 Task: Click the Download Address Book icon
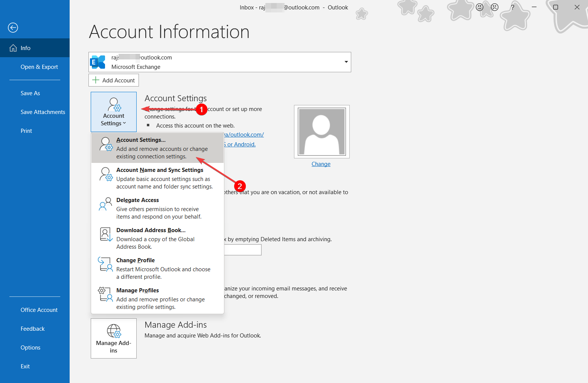pos(106,234)
